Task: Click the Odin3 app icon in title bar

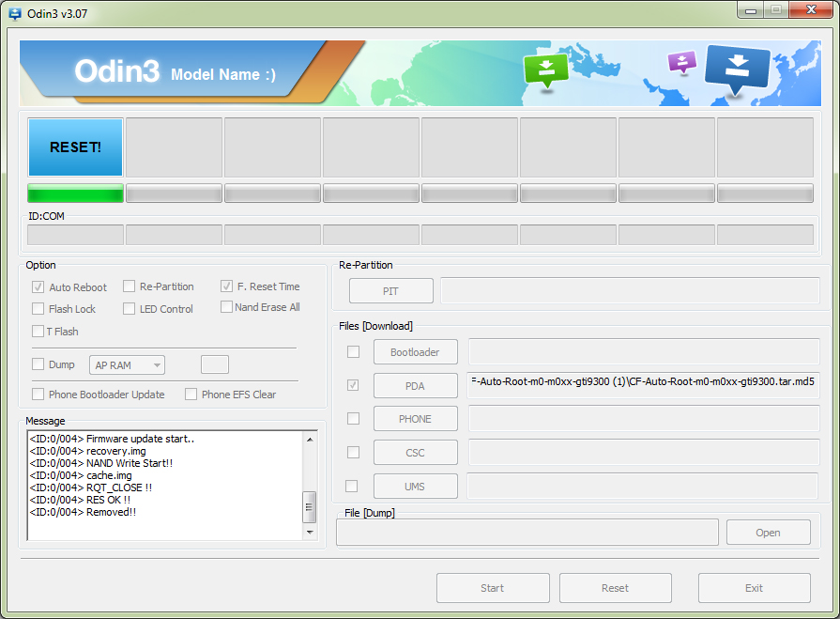Action: [x=15, y=13]
